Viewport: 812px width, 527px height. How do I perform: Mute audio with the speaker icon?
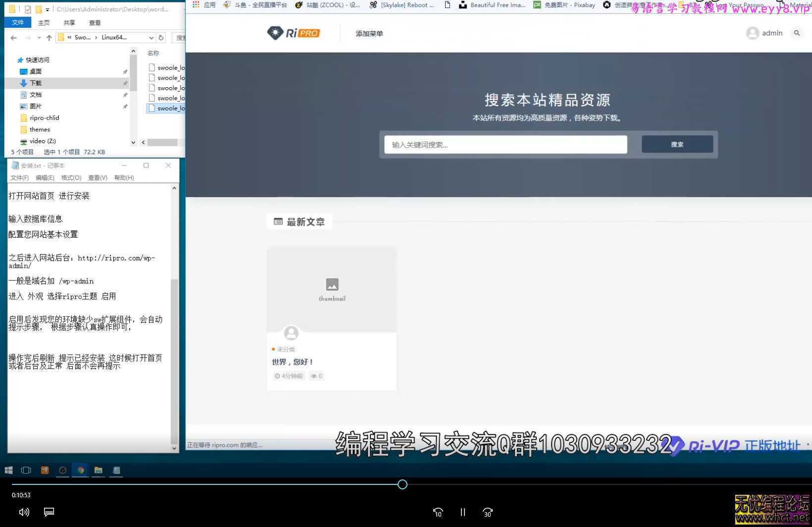click(x=23, y=512)
